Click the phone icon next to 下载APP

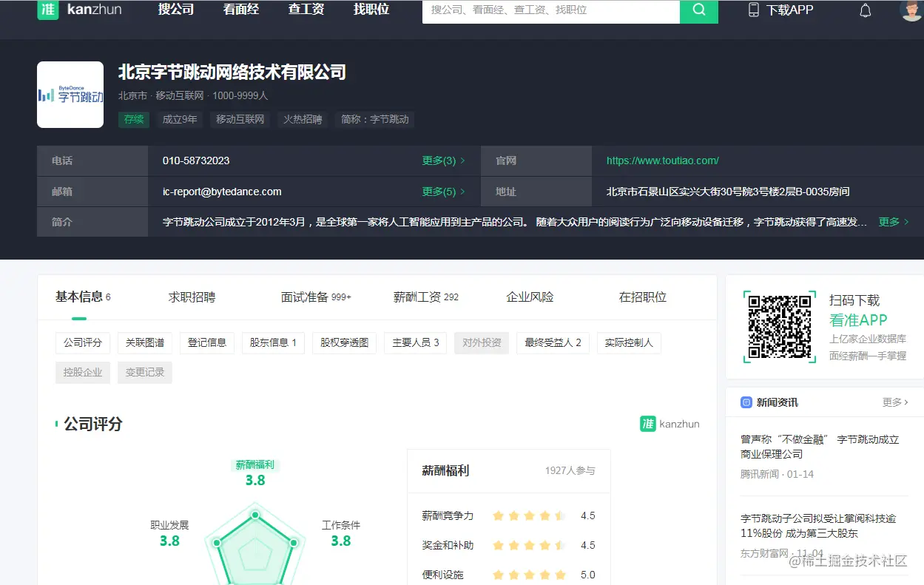point(754,10)
